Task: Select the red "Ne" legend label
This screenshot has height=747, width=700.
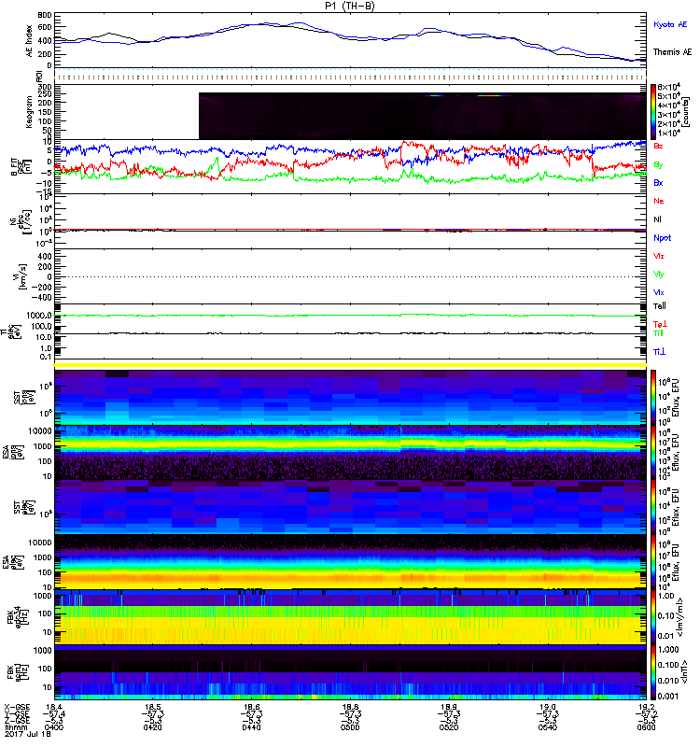Action: (659, 201)
